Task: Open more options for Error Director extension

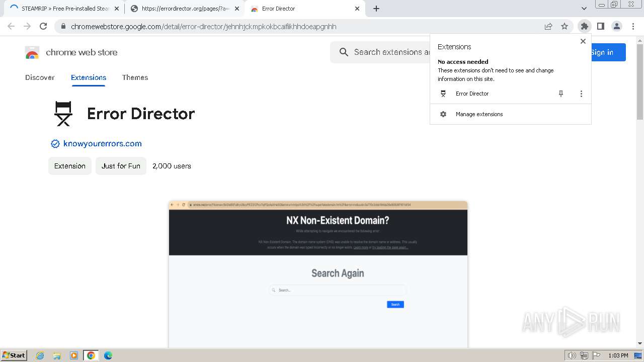Action: [581, 94]
